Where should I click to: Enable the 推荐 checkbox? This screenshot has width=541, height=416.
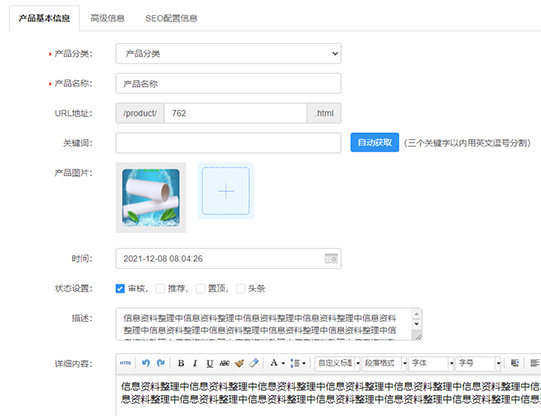[160, 288]
